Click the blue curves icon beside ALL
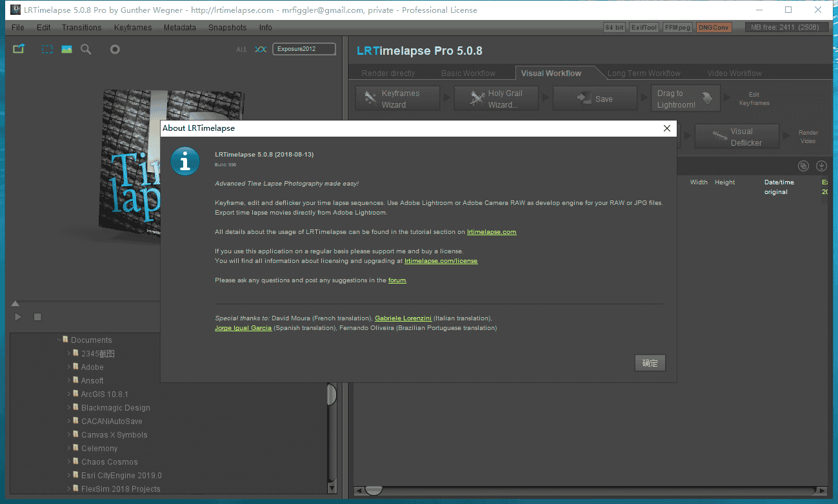 [x=261, y=49]
